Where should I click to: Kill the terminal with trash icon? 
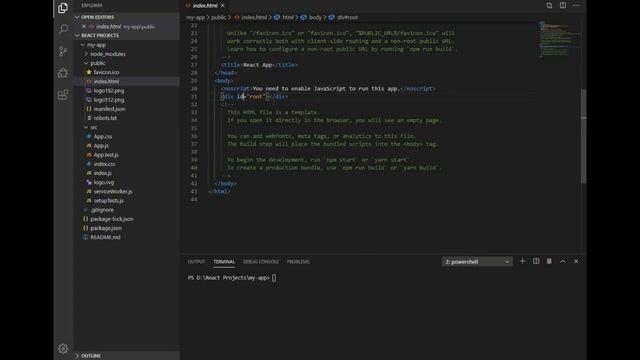(x=549, y=261)
